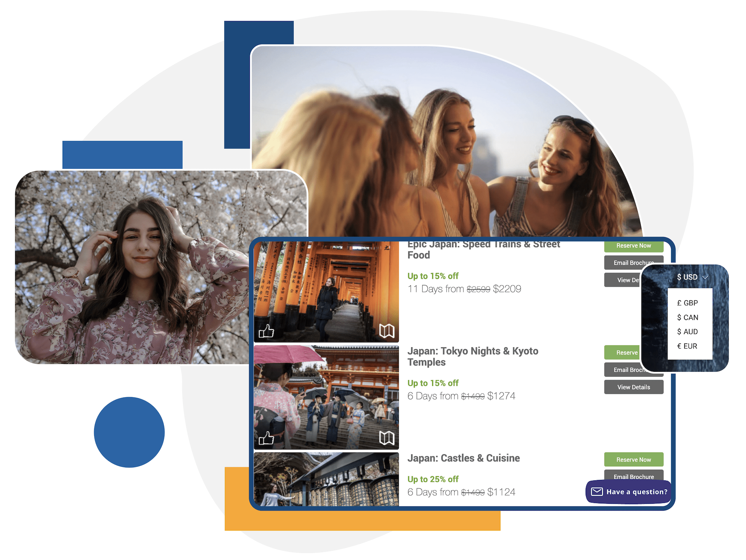Expand the $ USD currency chevron

pyautogui.click(x=705, y=277)
